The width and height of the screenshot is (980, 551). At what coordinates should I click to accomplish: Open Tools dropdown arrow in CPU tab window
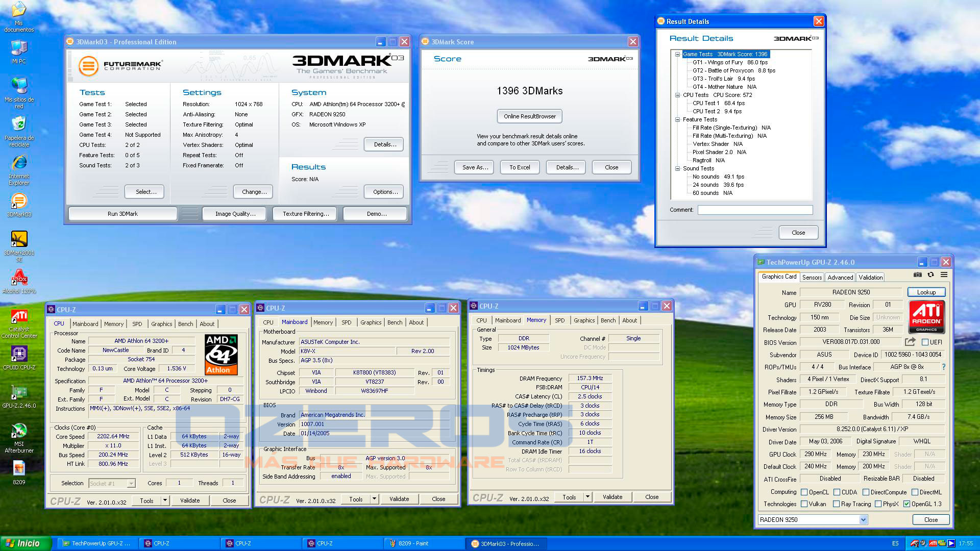coord(165,500)
